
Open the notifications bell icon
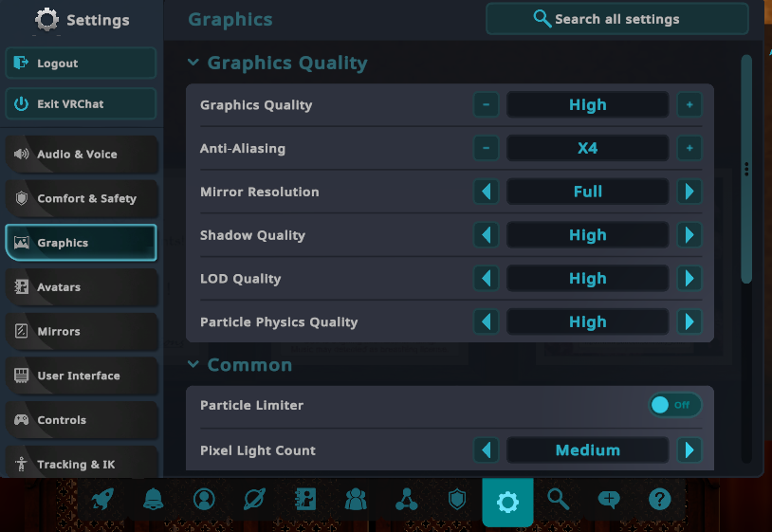[153, 500]
